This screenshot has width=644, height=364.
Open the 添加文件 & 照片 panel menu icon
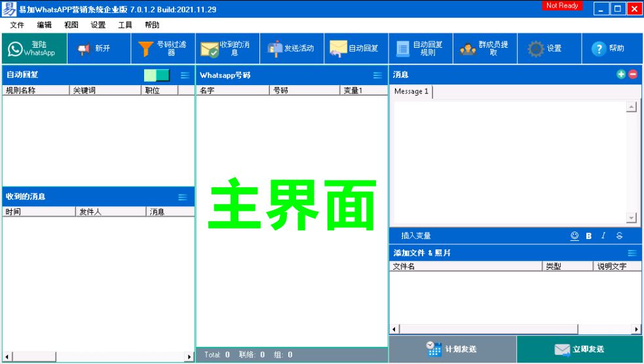pyautogui.click(x=632, y=253)
